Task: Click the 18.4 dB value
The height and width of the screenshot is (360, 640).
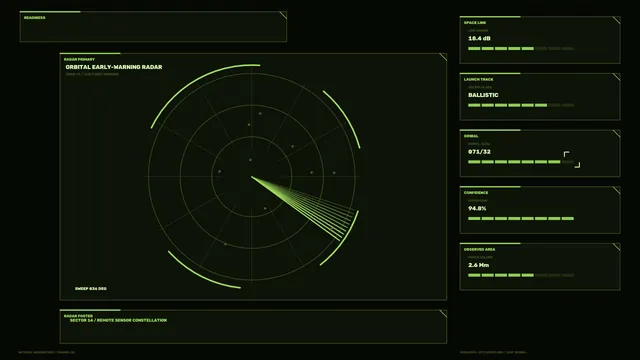Action: coord(479,38)
